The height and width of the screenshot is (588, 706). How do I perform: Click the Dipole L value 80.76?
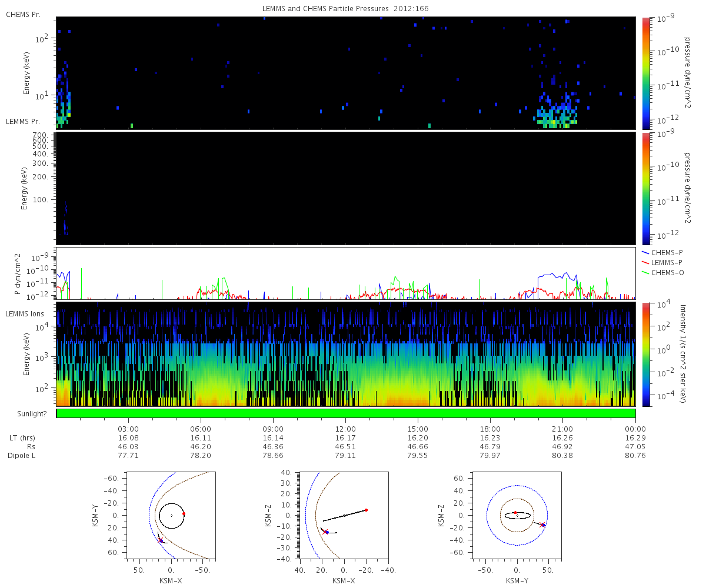[x=635, y=456]
